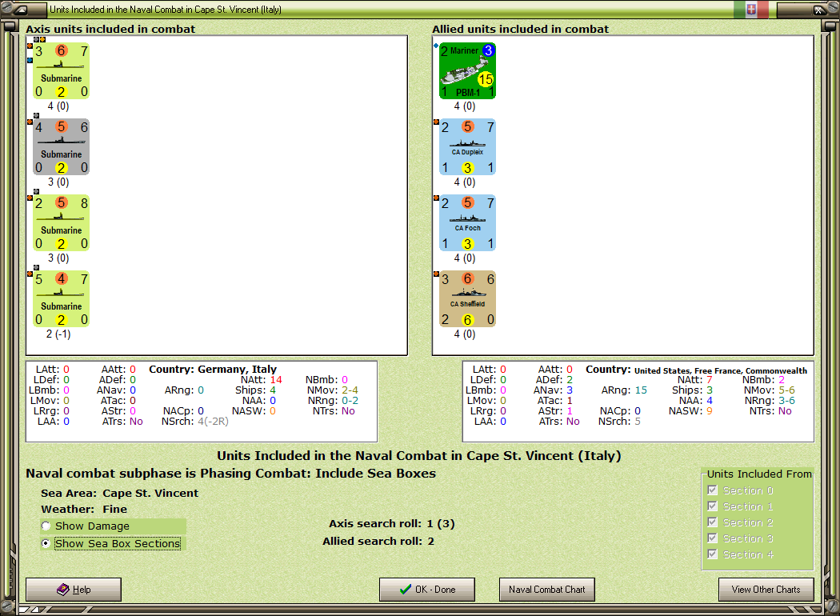
Task: Click 'Sea Area: Cape St. Vincent' text
Action: click(x=119, y=493)
